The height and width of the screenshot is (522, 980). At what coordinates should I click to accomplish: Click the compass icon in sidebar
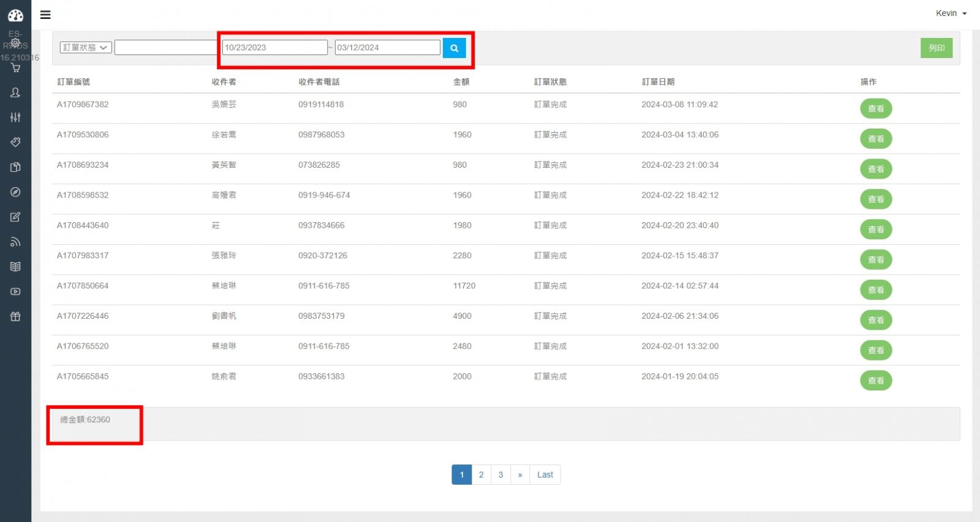(x=15, y=192)
